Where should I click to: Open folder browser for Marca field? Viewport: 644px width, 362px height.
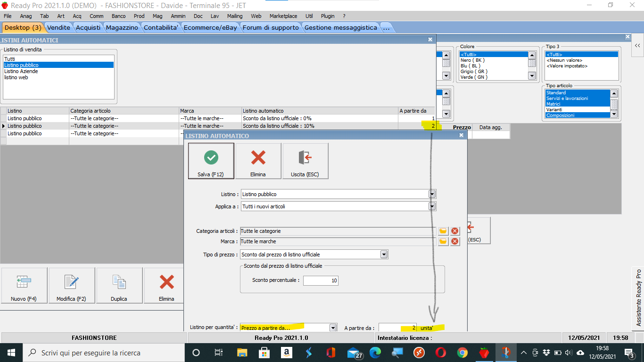tap(443, 241)
